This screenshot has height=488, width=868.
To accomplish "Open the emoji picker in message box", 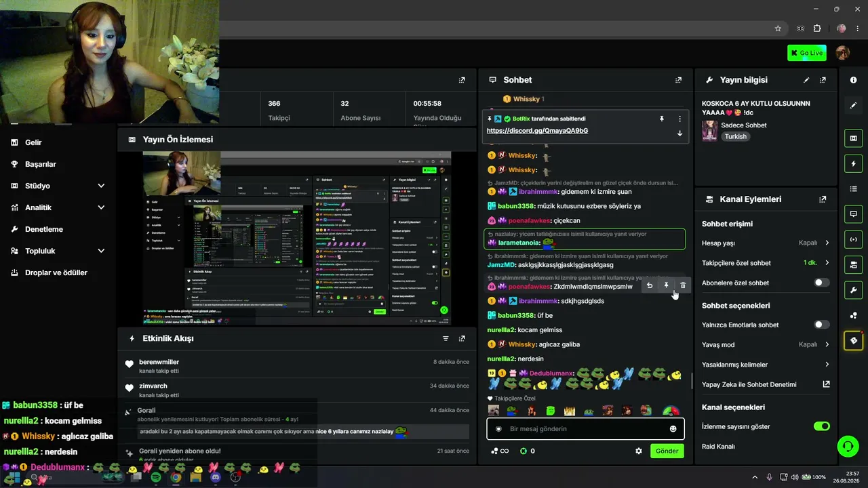I will pos(673,429).
